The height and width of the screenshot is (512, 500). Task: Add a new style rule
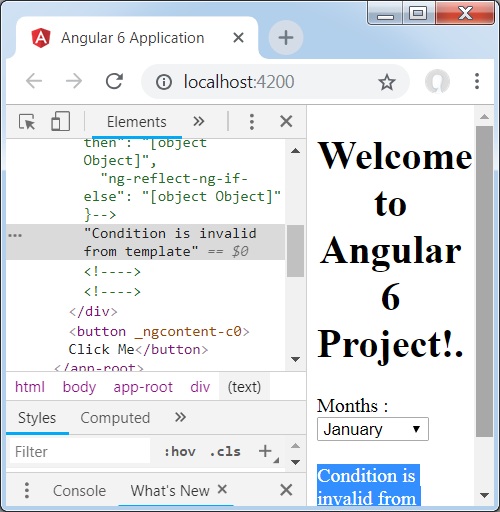tap(265, 451)
